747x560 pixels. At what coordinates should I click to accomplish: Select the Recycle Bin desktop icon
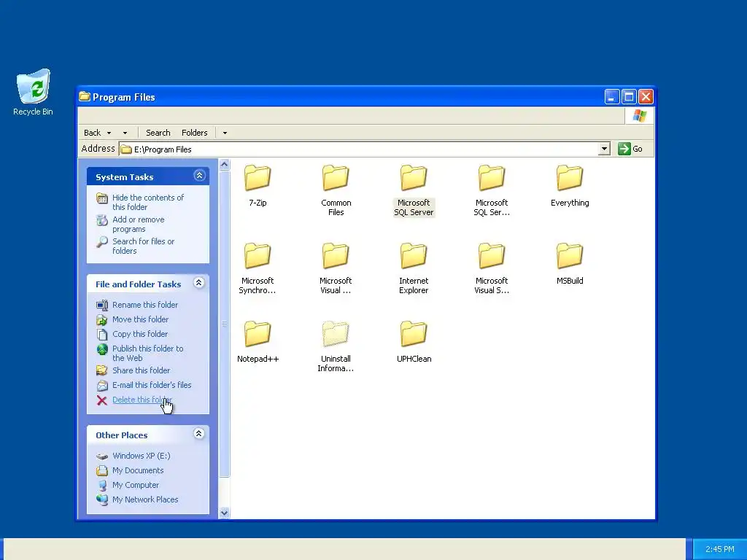pos(34,87)
